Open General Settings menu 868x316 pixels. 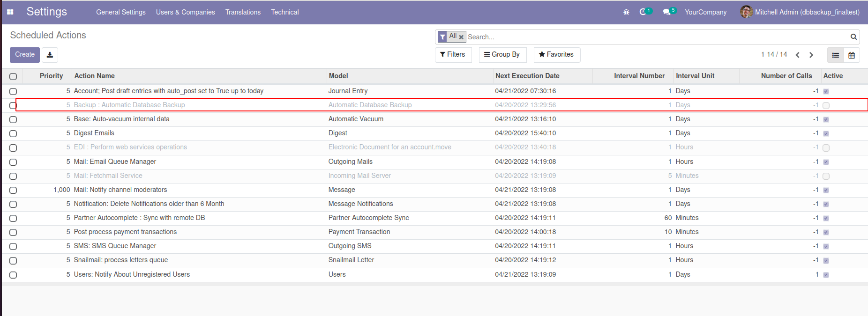coord(121,12)
